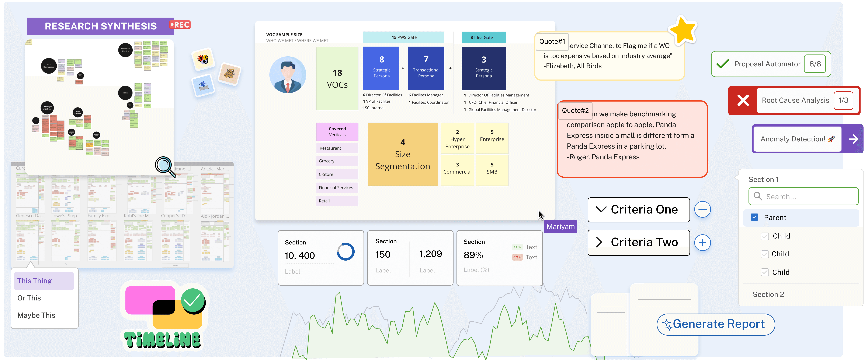Viewport: 868px width, 360px height.
Task: Click the 4 Size Segmentation orange tile
Action: (x=403, y=154)
